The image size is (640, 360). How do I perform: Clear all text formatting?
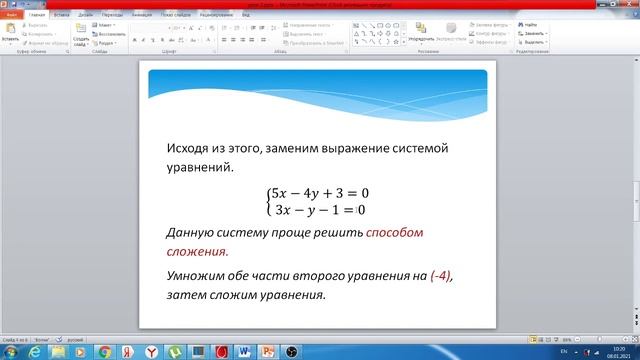point(211,28)
